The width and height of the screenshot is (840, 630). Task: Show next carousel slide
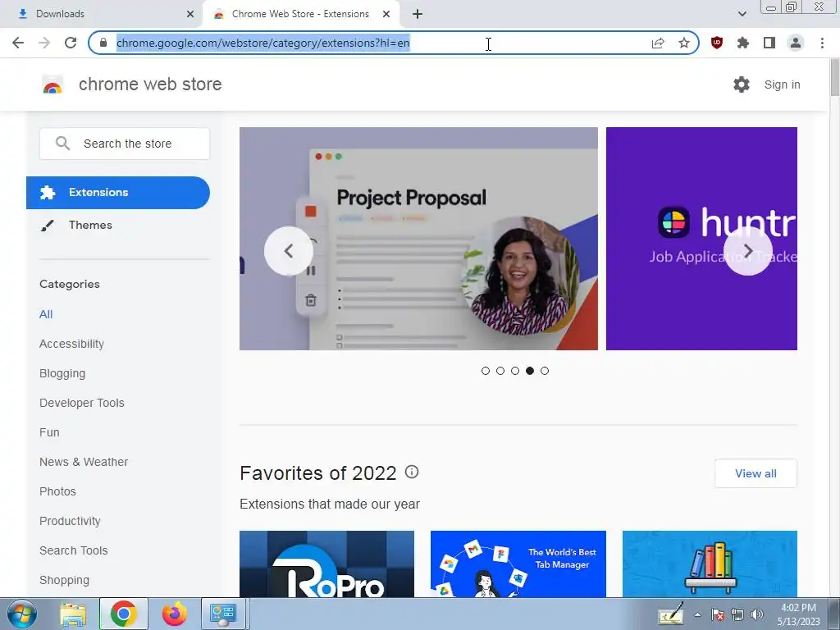[748, 251]
